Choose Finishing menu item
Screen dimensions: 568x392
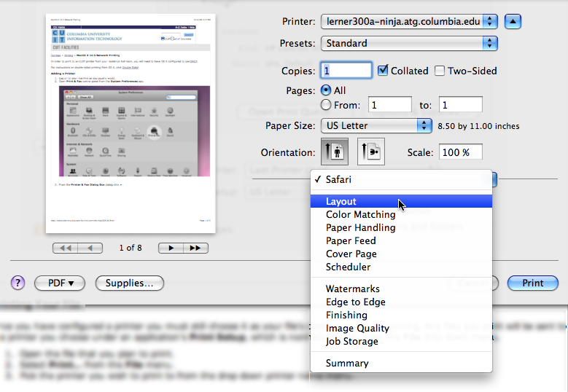pos(401,315)
